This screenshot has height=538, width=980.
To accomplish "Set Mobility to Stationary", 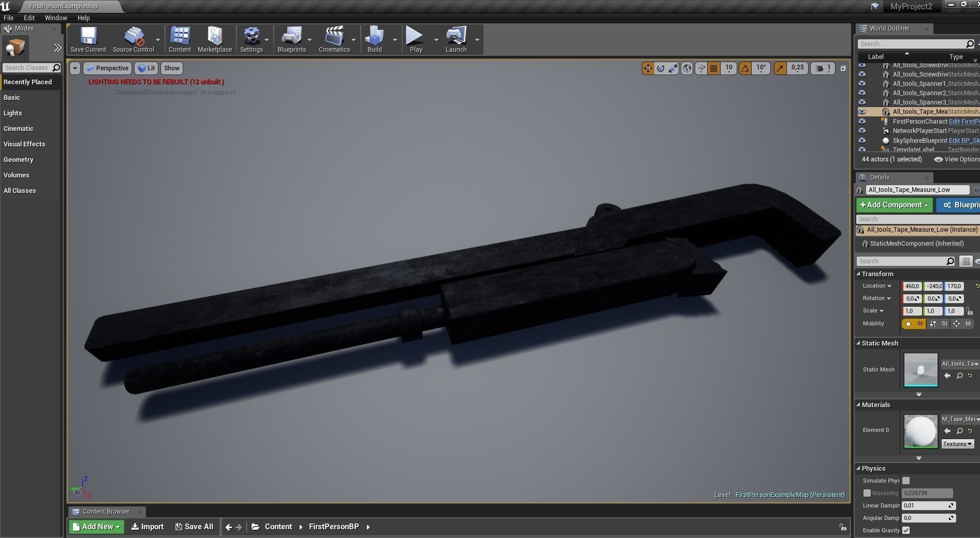I will [939, 324].
